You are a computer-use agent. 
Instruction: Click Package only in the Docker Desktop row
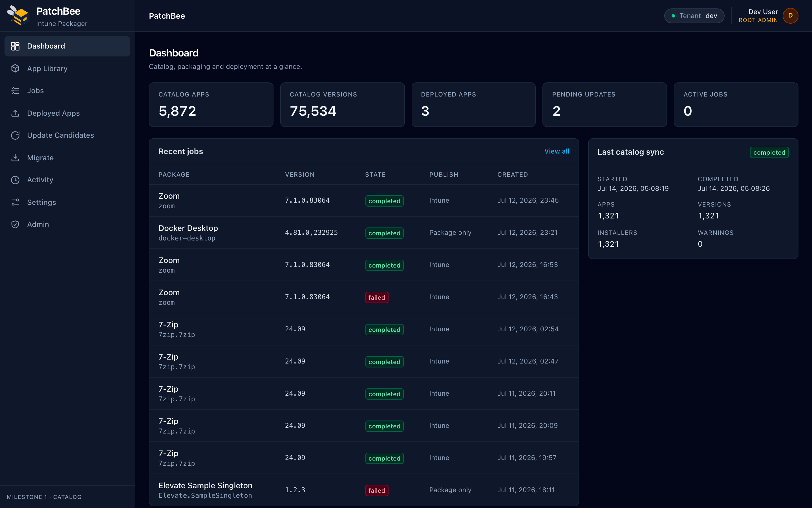(450, 233)
